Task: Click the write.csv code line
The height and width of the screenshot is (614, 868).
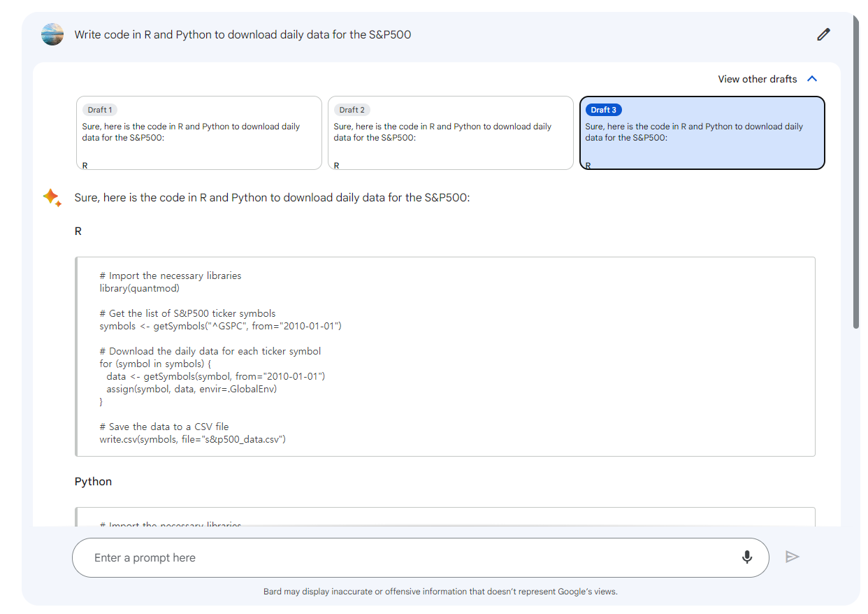Action: tap(193, 439)
